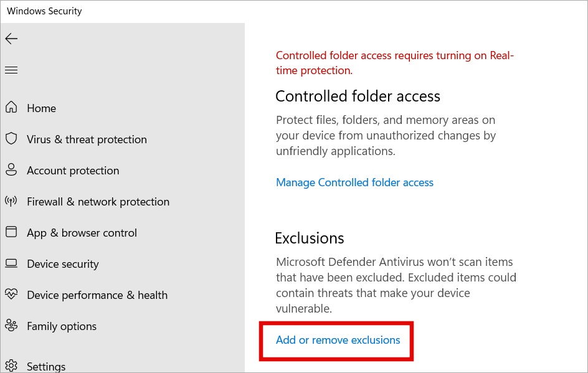The image size is (588, 373).
Task: Click Add or remove exclusions link
Action: coord(338,340)
